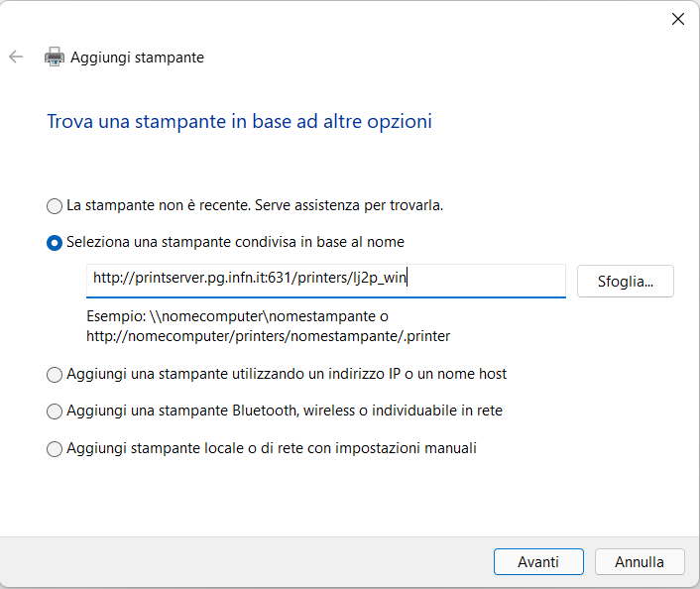This screenshot has height=589, width=700.
Task: Click heading 'Trova una stampante in base ad altre opzioni'
Action: 239,121
